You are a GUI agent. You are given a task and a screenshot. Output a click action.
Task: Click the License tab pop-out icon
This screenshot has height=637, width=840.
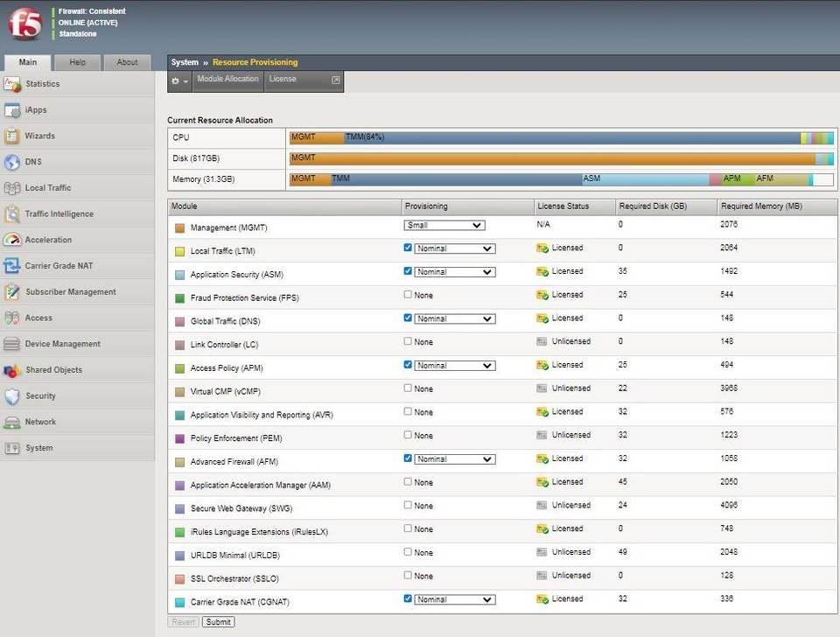click(335, 80)
